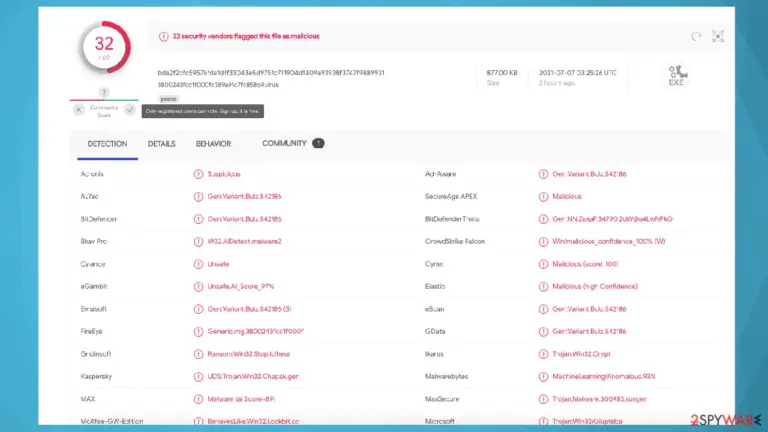Select the file SHA-256 hash text
Image resolution: width=768 pixels, height=432 pixels.
(271, 72)
